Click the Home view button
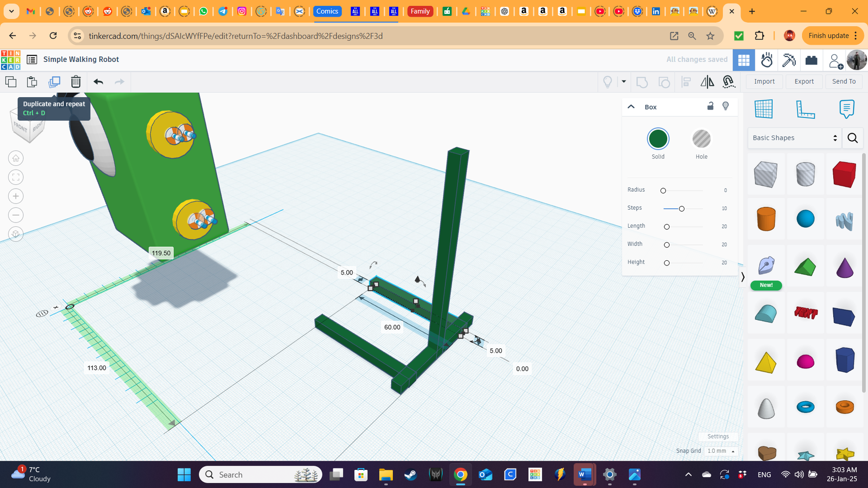This screenshot has height=488, width=868. [x=16, y=158]
